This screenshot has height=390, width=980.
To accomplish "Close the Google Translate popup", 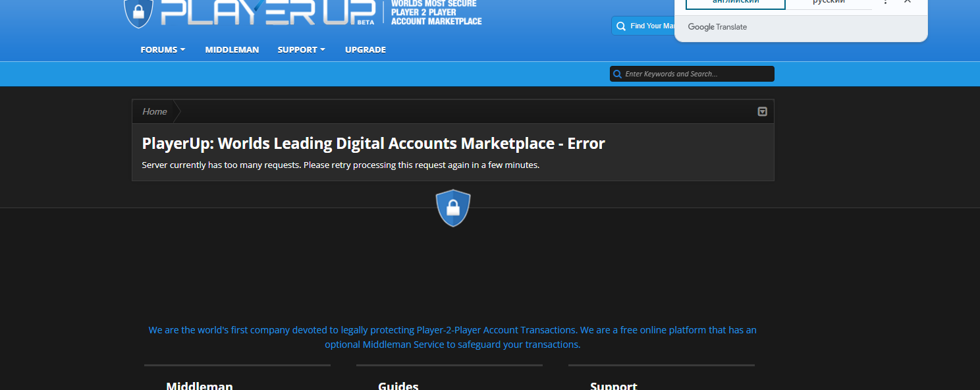I will click(908, 1).
